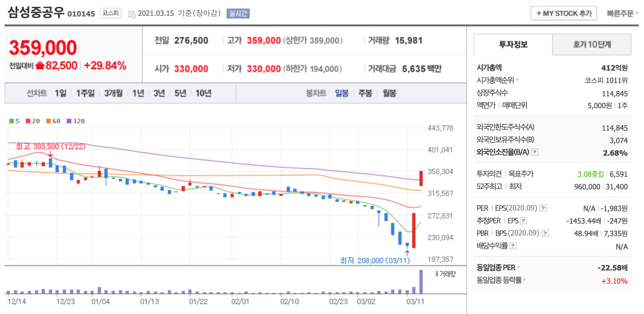644x314 pixels.
Task: Click 거래량 15,981 value
Action: [409, 41]
